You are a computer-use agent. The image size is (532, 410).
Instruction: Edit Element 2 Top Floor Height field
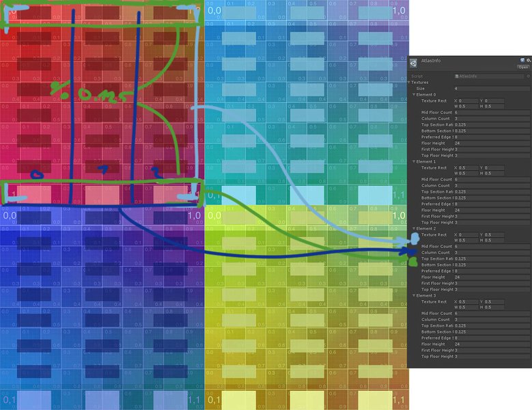pyautogui.click(x=492, y=290)
